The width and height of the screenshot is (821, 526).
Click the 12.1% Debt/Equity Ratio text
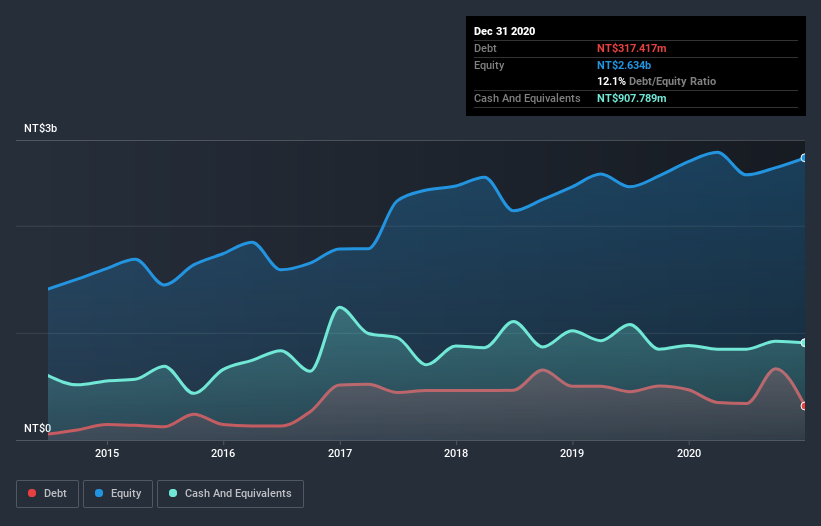pos(657,81)
